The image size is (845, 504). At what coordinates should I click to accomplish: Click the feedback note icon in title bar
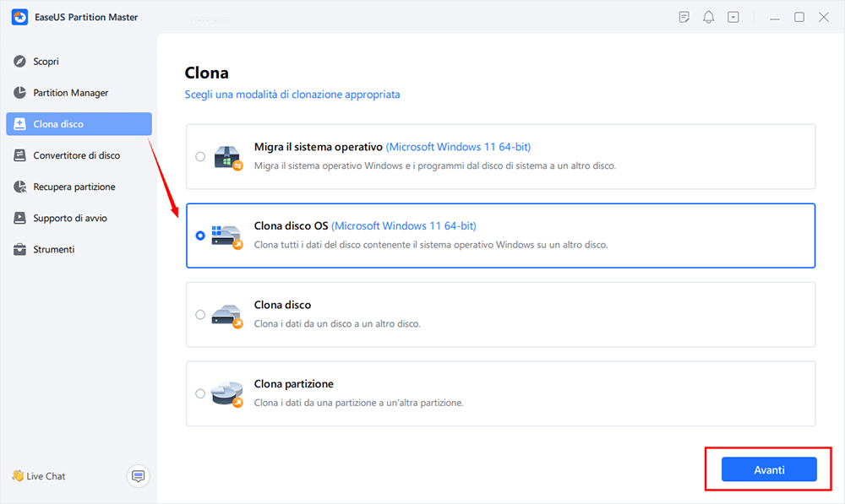point(684,17)
